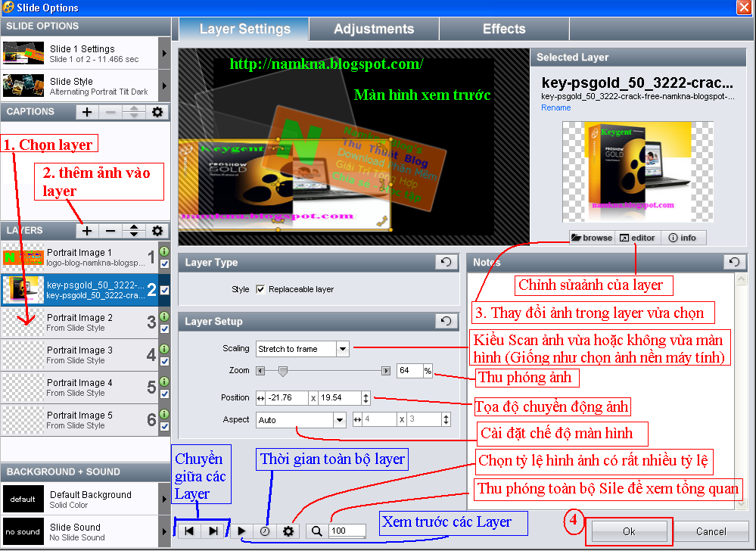
Task: Jump to previous layer button
Action: click(189, 531)
